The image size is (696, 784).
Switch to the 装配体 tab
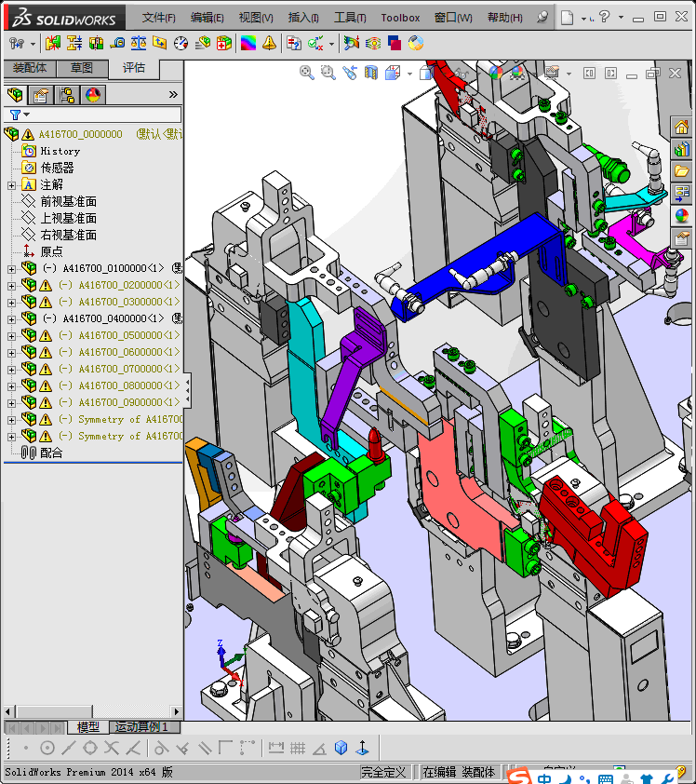[30, 67]
